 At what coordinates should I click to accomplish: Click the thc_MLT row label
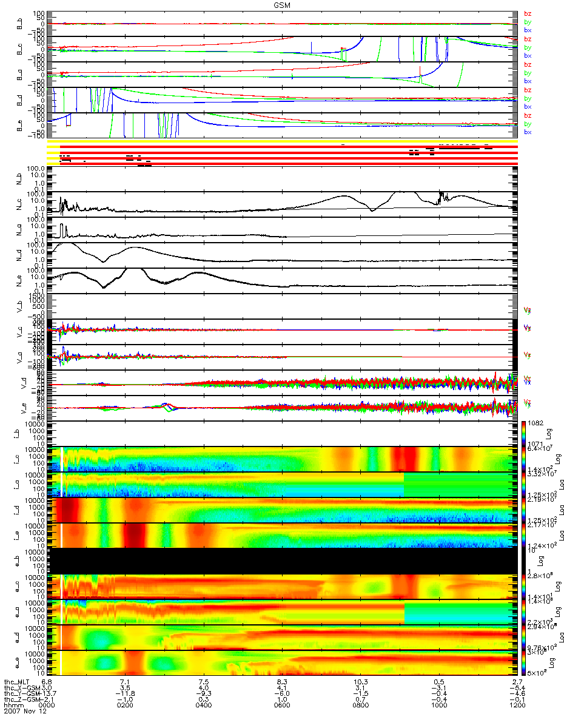(16, 682)
